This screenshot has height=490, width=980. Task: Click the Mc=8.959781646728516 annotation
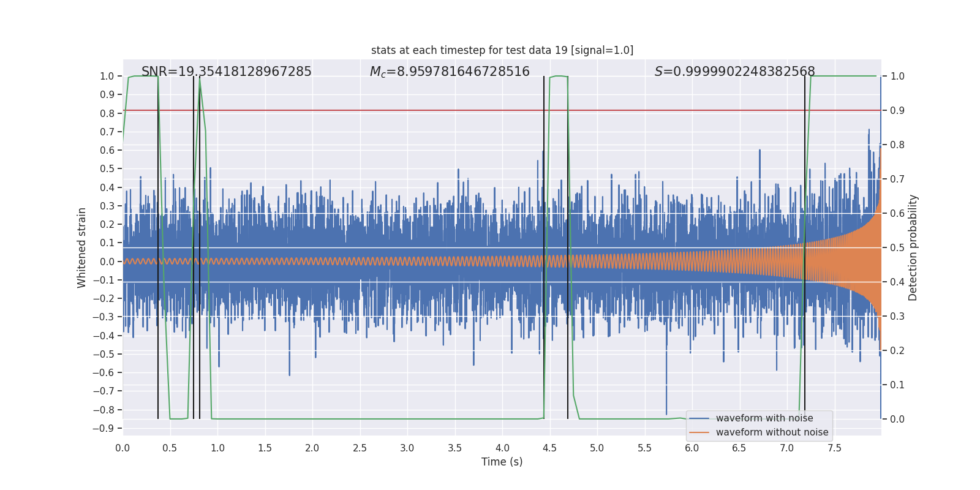pos(450,72)
